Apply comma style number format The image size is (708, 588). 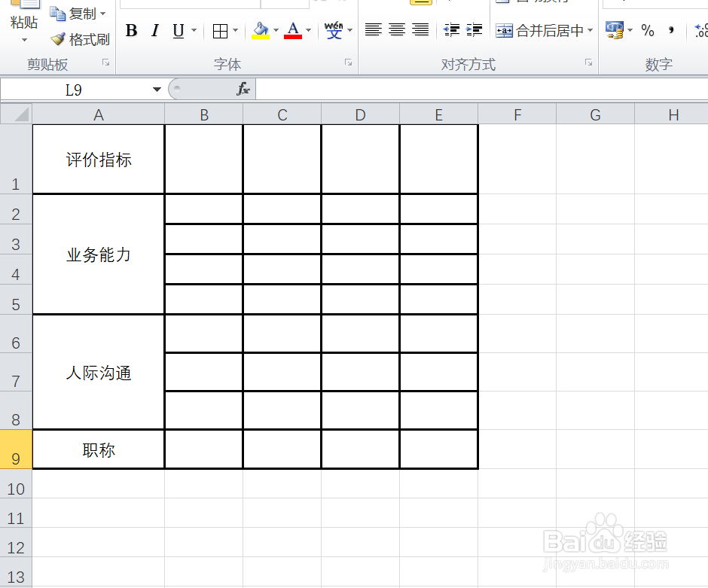671,31
